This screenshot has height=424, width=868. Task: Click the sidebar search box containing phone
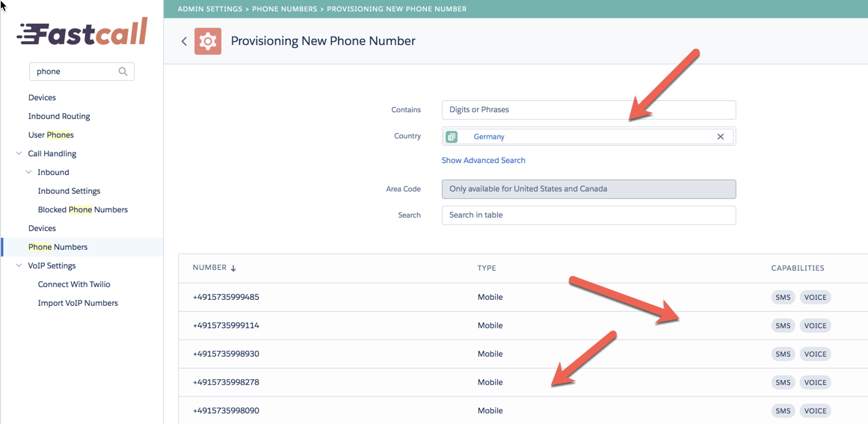coord(81,71)
